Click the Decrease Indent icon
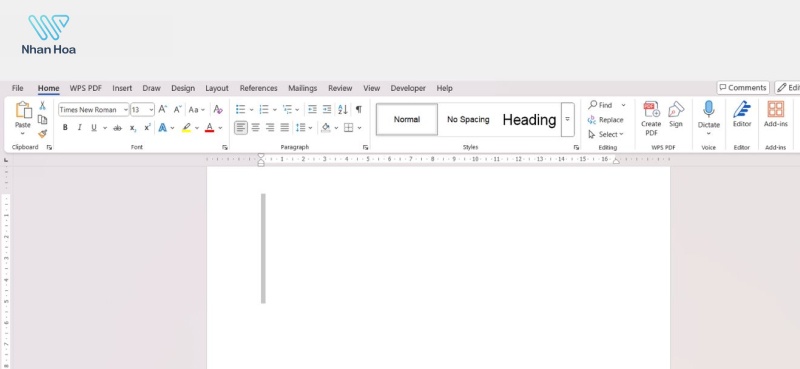This screenshot has height=369, width=800. coord(312,109)
